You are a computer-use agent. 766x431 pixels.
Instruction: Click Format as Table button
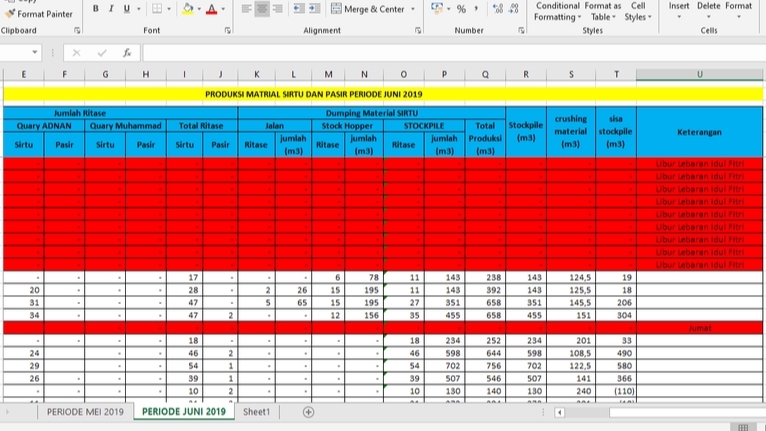pyautogui.click(x=603, y=11)
